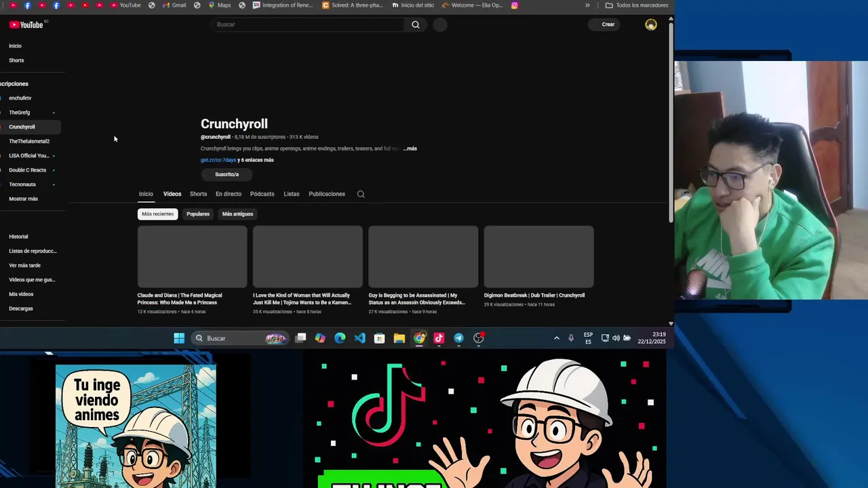Click the volume icon in system tray
The width and height of the screenshot is (868, 488).
pos(616,338)
